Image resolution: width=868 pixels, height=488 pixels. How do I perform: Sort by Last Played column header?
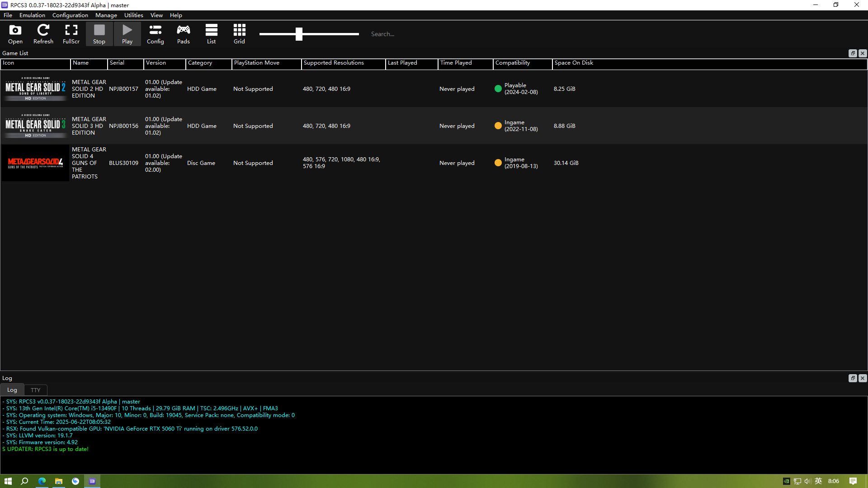411,63
